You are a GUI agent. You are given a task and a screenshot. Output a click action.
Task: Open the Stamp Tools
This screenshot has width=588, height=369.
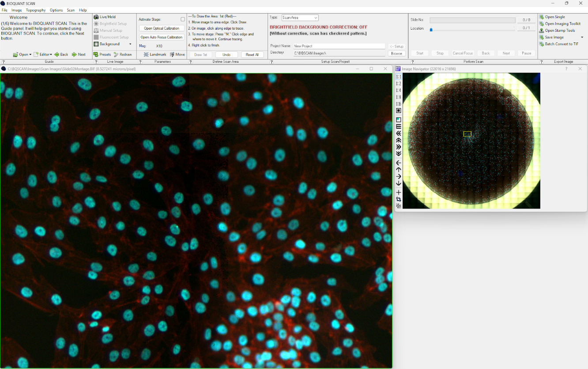[557, 30]
